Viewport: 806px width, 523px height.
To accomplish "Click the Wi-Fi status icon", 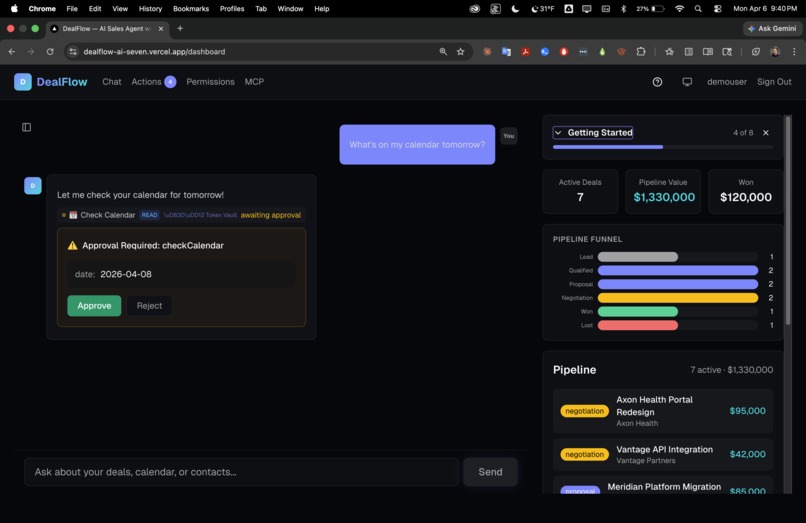I will (x=680, y=9).
